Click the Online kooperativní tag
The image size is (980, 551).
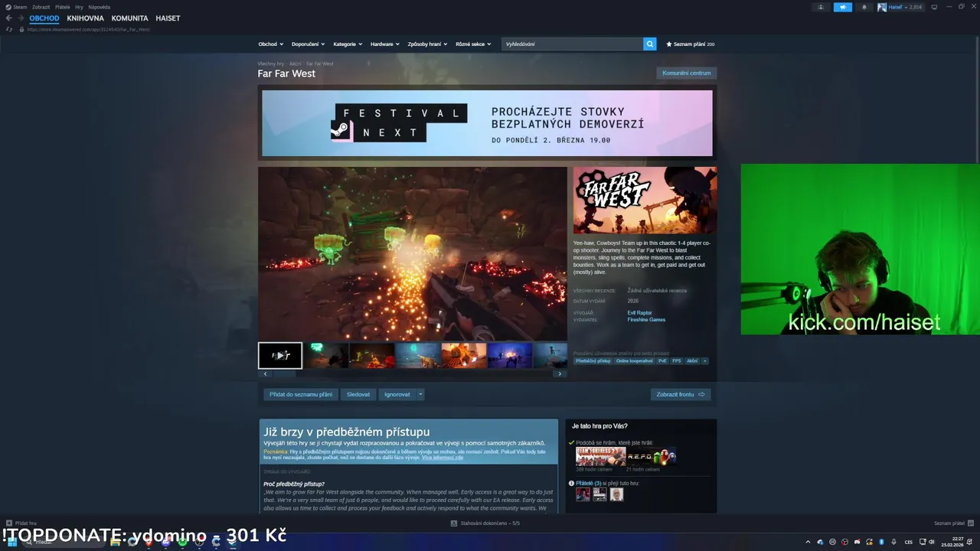coord(635,361)
